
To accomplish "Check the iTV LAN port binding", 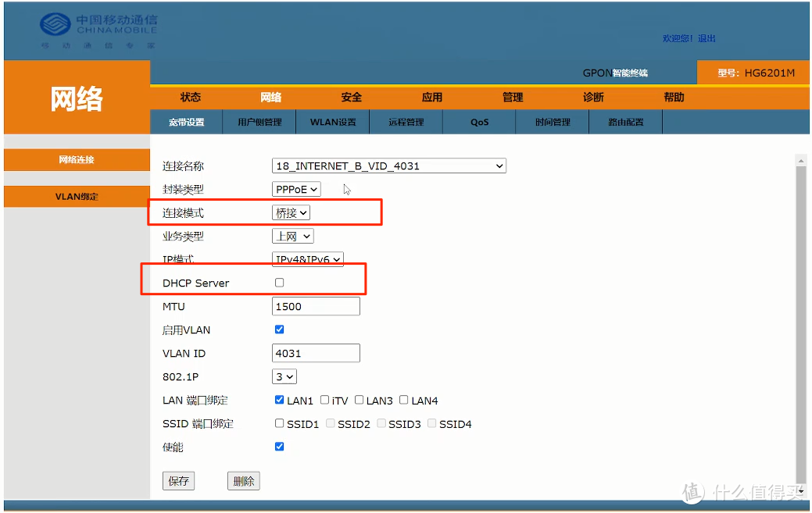I will (324, 400).
